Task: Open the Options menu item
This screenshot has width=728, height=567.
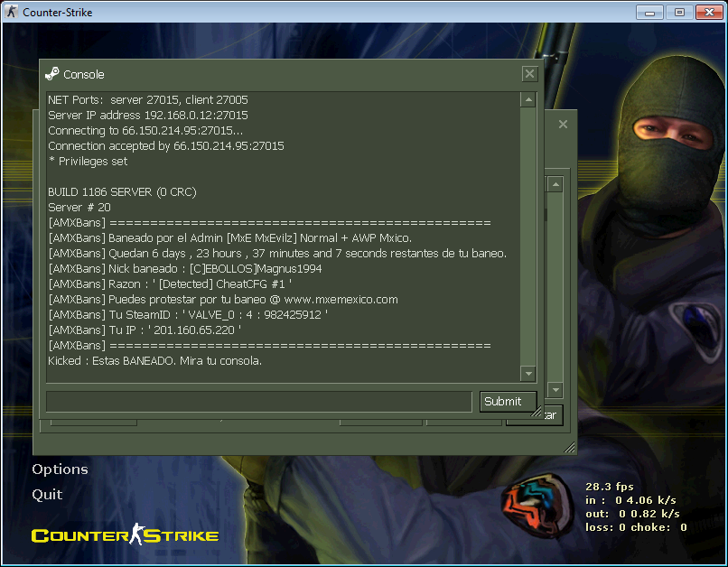Action: 60,469
